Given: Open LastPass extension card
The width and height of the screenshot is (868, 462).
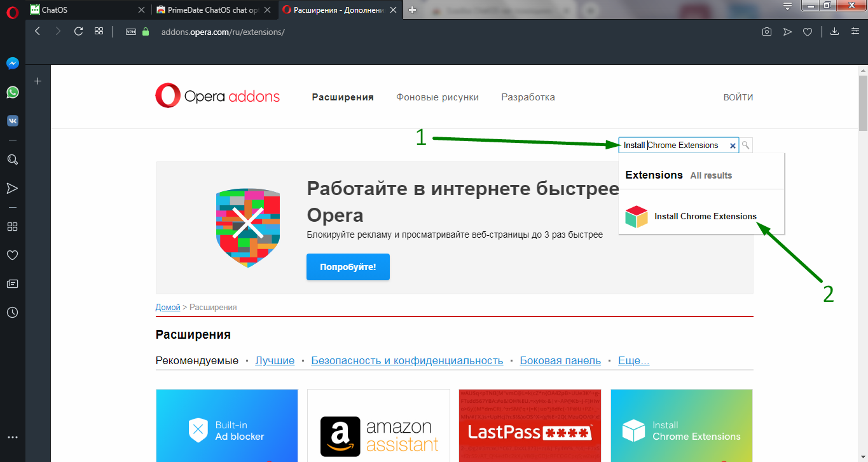Looking at the screenshot, I should (x=530, y=426).
